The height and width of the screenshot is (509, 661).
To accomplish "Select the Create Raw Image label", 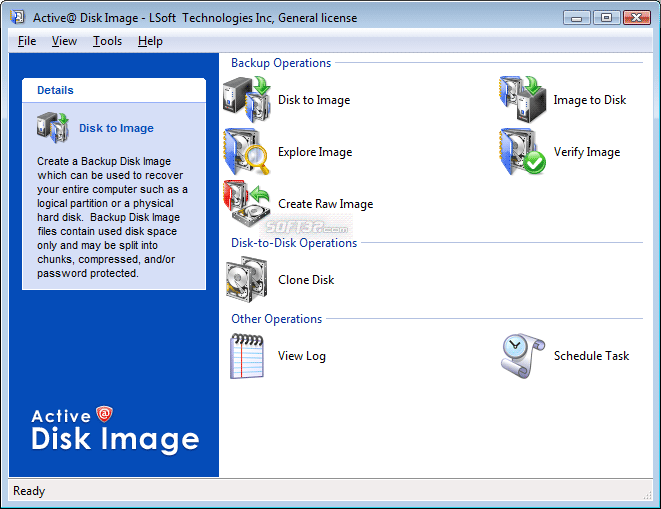I will (325, 204).
